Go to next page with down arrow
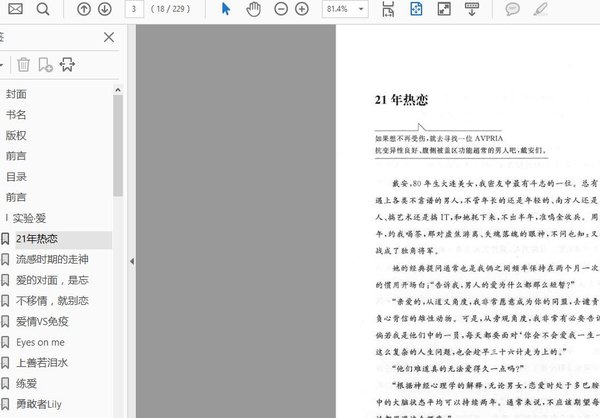600x418 pixels. pos(104,9)
